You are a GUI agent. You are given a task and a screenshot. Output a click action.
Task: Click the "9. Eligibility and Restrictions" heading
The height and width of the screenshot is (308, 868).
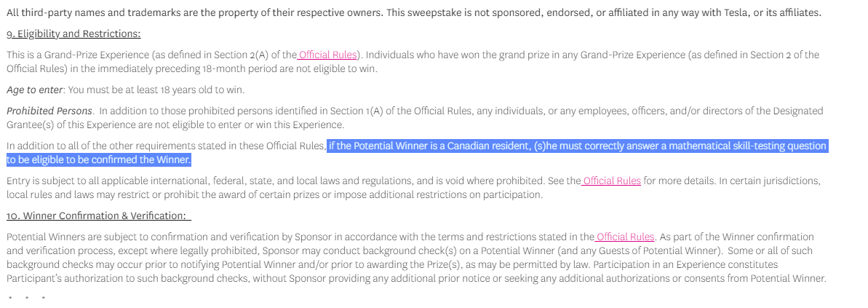pyautogui.click(x=73, y=33)
